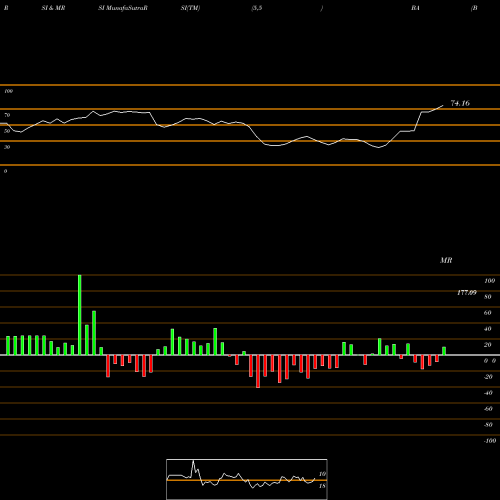Click the last green bar at the histogram's right end
The image size is (500, 500).
coord(444,351)
